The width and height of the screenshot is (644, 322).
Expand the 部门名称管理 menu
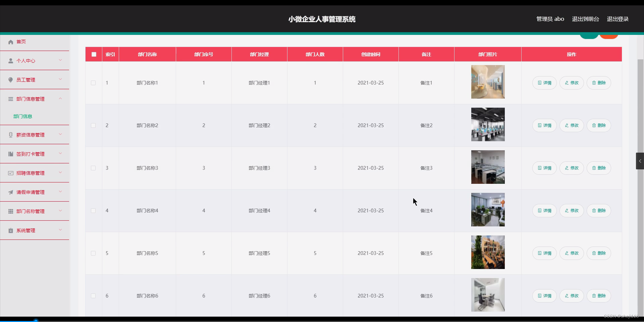pyautogui.click(x=60, y=211)
